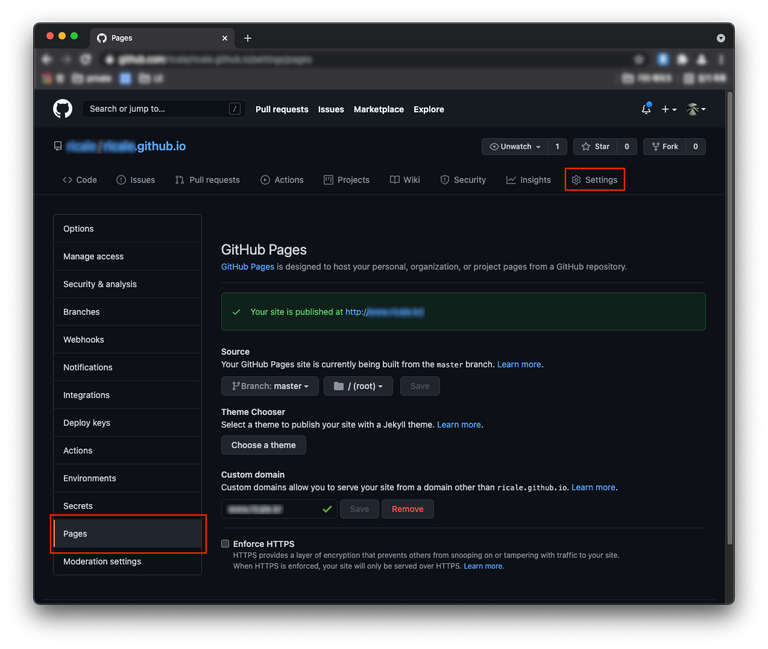This screenshot has width=768, height=649.
Task: Open the GitHub Pages link in description
Action: pyautogui.click(x=247, y=267)
